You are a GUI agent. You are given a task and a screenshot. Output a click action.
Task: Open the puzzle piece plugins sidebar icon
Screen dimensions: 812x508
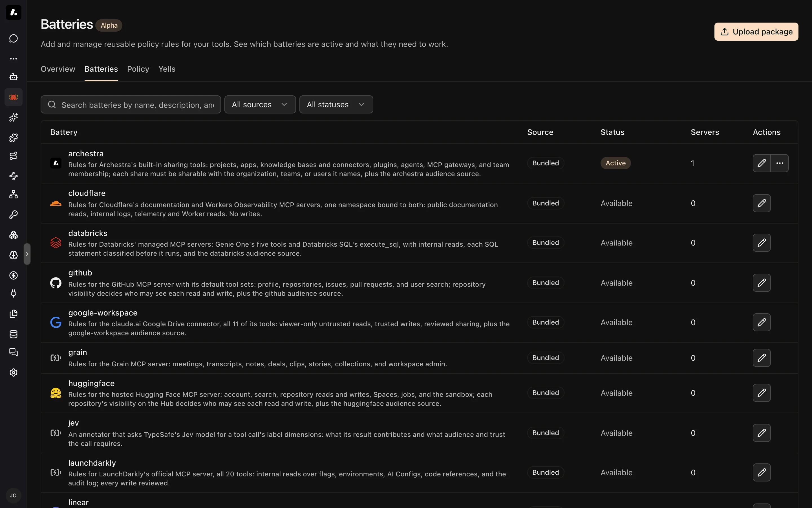[x=14, y=137]
